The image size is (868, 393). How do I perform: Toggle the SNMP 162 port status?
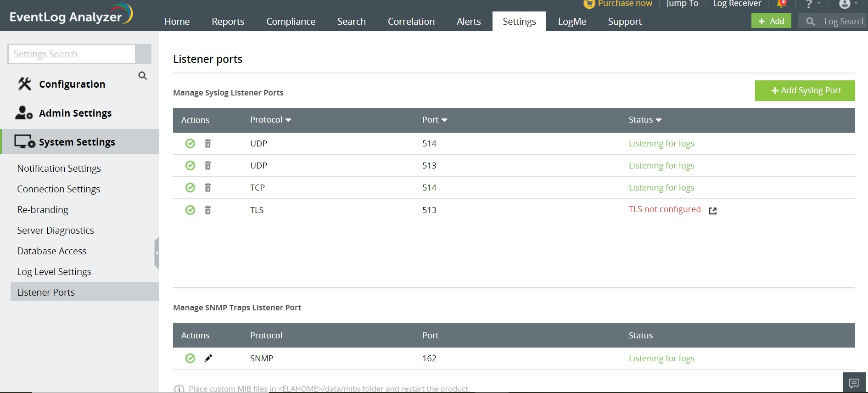(190, 359)
